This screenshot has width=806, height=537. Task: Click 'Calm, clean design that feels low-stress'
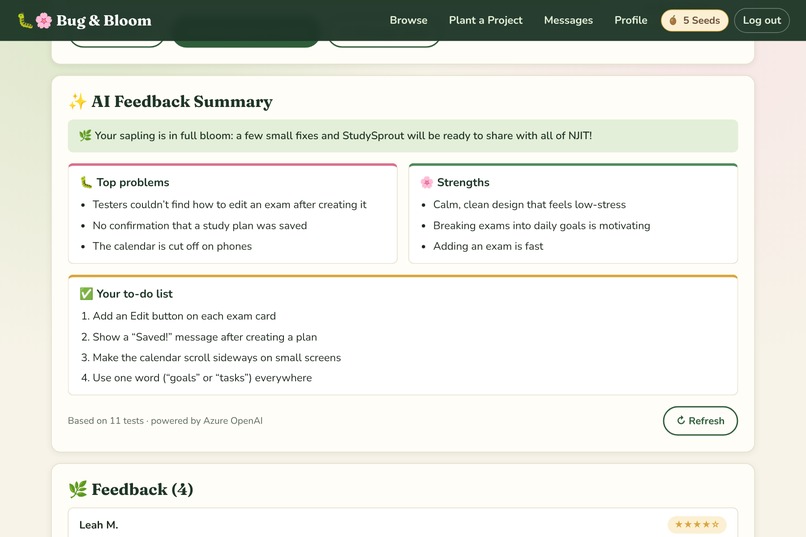point(529,205)
